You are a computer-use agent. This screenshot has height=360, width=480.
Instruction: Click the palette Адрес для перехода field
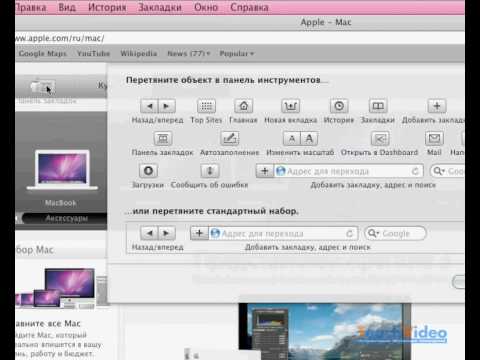348,171
